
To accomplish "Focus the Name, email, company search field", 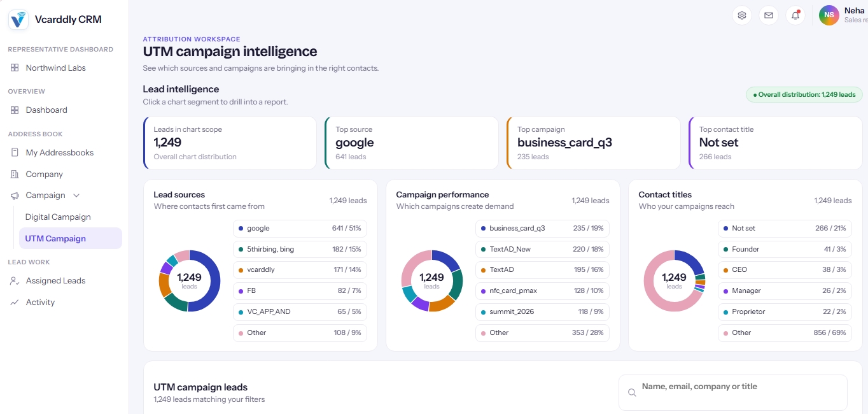I will pyautogui.click(x=733, y=392).
